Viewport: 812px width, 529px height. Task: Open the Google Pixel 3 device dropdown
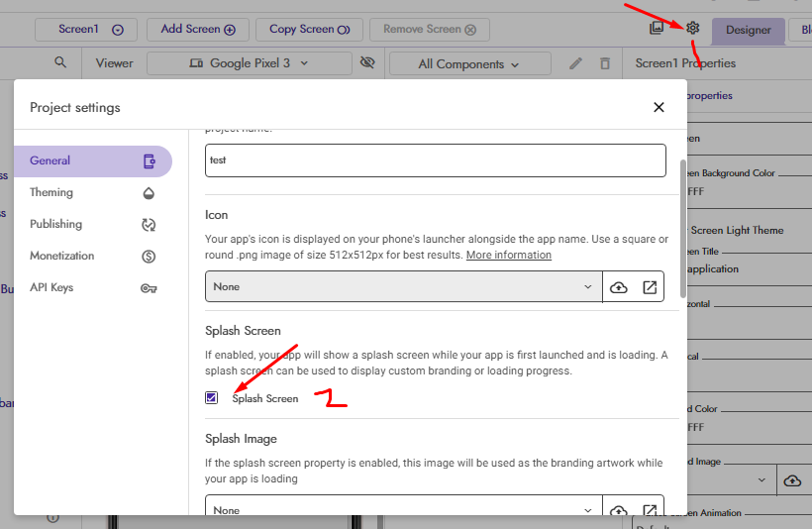[249, 63]
